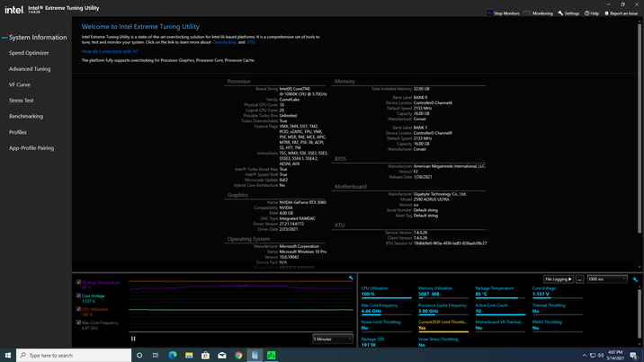
Task: Open 'How do I overclock with it?' link
Action: [x=110, y=51]
